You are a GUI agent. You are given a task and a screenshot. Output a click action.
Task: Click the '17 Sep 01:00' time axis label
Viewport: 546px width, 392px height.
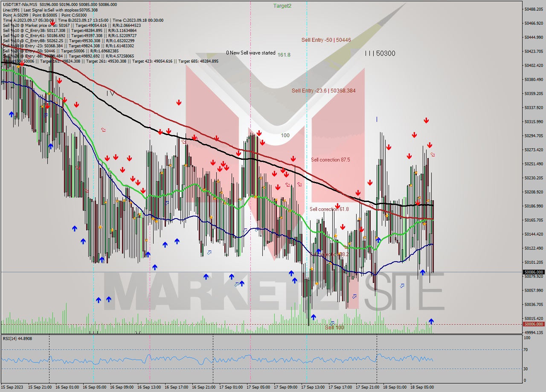click(x=231, y=387)
